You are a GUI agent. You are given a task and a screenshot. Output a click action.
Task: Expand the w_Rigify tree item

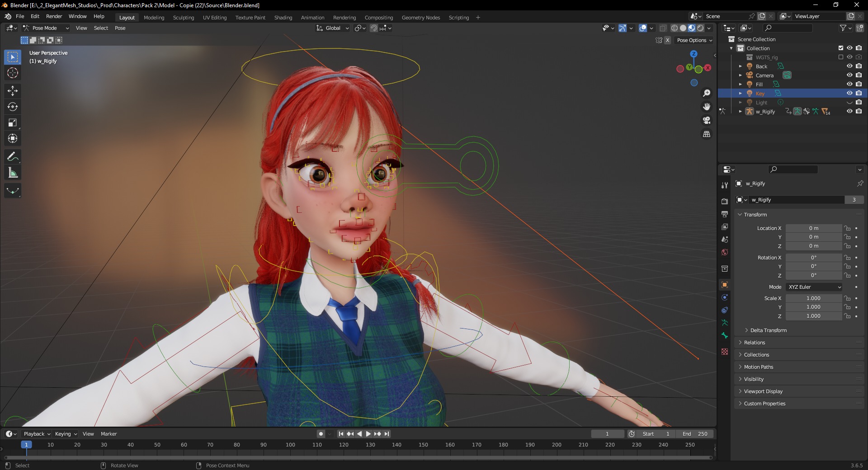pos(740,111)
